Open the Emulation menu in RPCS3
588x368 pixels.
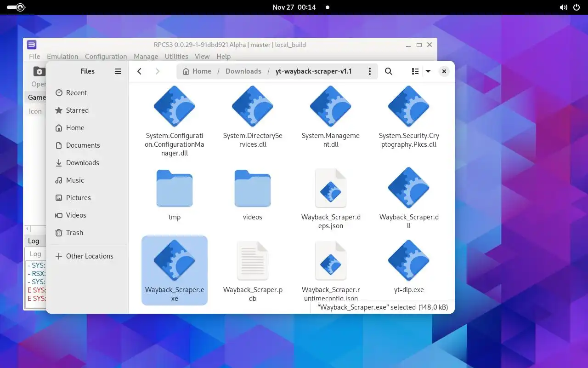pyautogui.click(x=62, y=57)
